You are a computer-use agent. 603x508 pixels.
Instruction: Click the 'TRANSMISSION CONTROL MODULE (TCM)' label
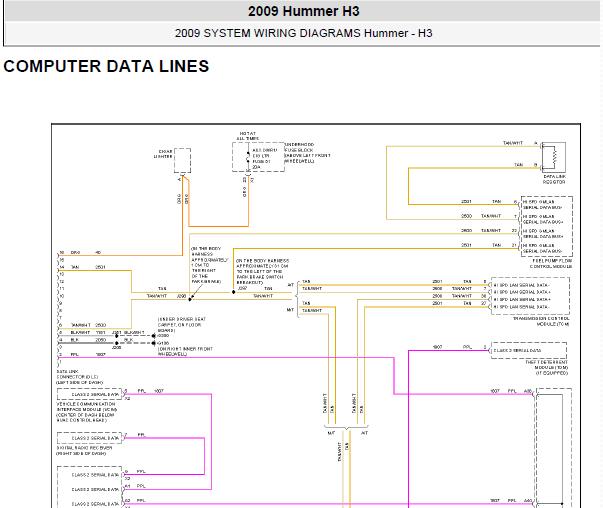541,321
